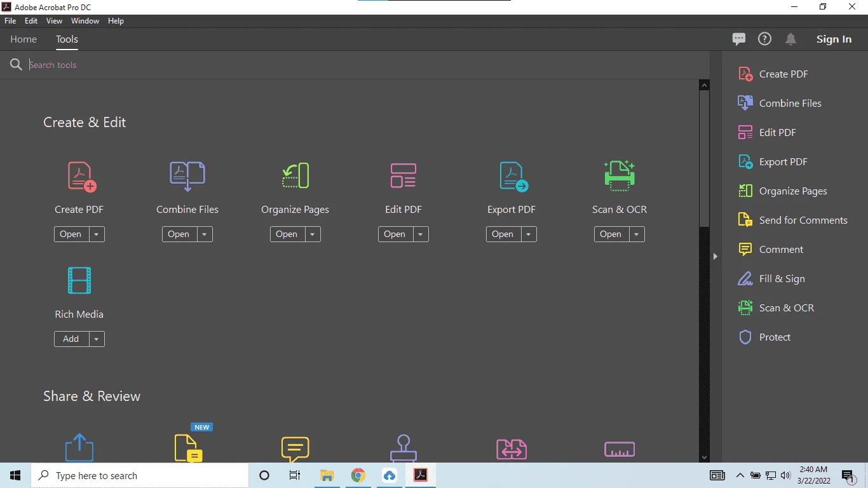This screenshot has width=868, height=488.
Task: Expand the Scan & OCR Open dropdown arrow
Action: click(637, 234)
